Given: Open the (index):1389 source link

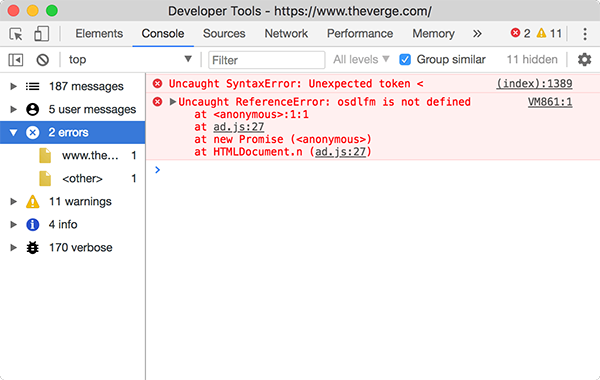Looking at the screenshot, I should point(534,83).
